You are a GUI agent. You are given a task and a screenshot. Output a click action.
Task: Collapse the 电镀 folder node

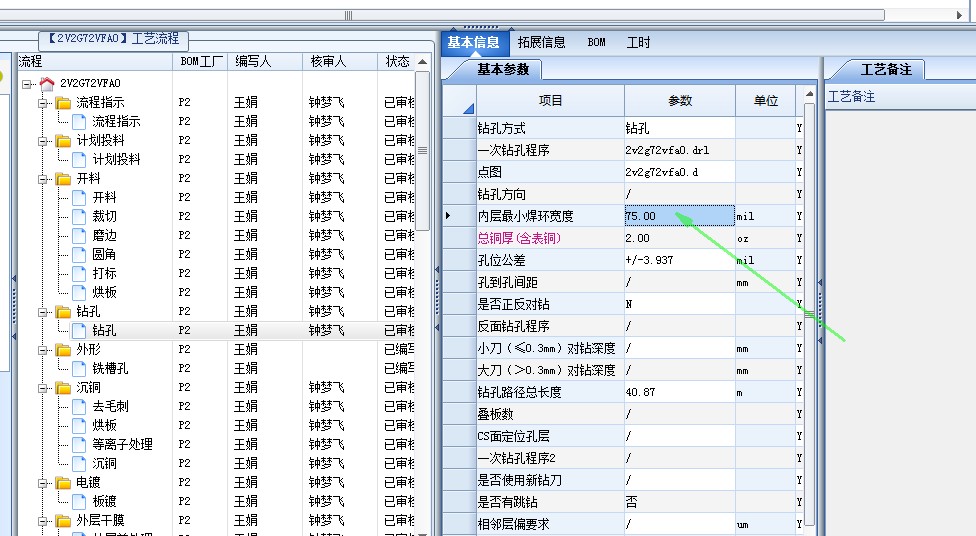coord(43,482)
